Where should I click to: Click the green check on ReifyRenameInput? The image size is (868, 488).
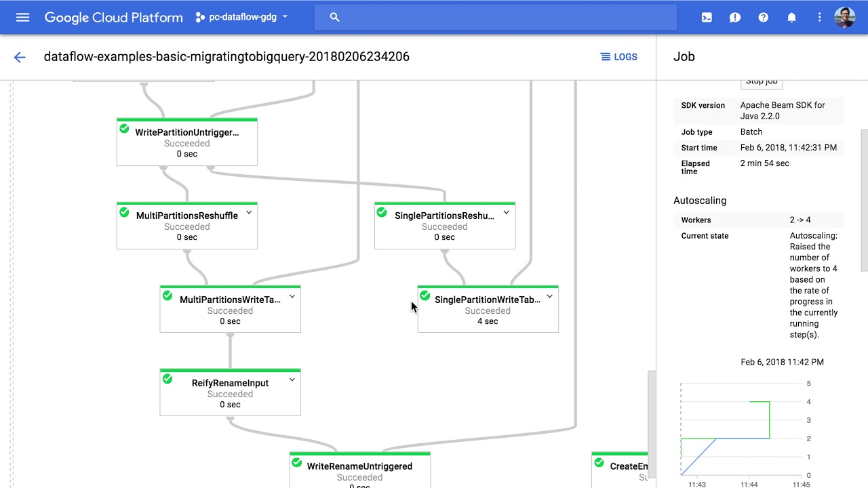(x=167, y=380)
